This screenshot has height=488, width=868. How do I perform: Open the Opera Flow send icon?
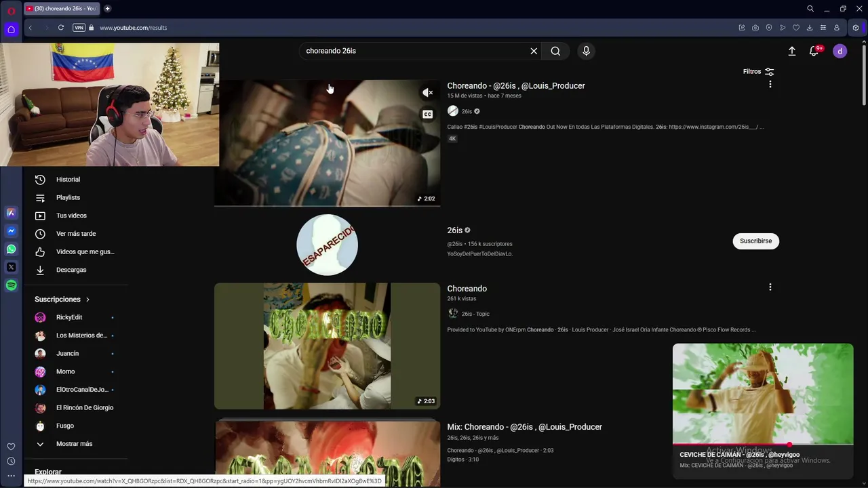(783, 28)
